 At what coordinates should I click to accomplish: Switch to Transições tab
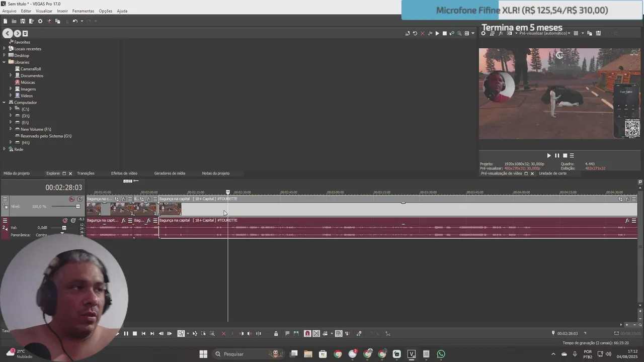click(86, 173)
